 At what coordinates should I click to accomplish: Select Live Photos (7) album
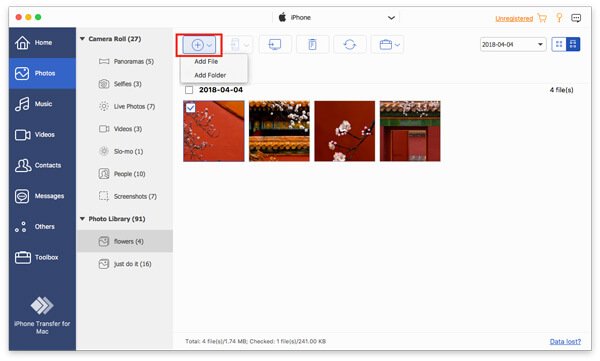(x=124, y=106)
